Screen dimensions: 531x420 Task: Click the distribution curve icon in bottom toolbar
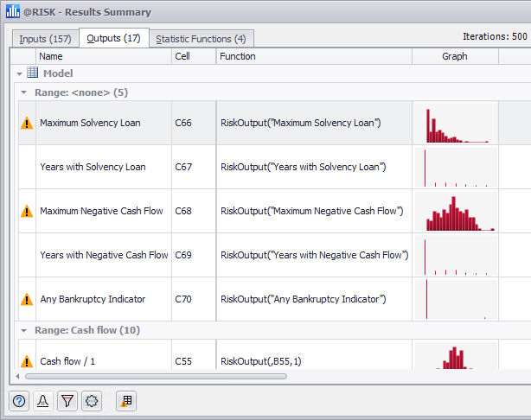43,401
